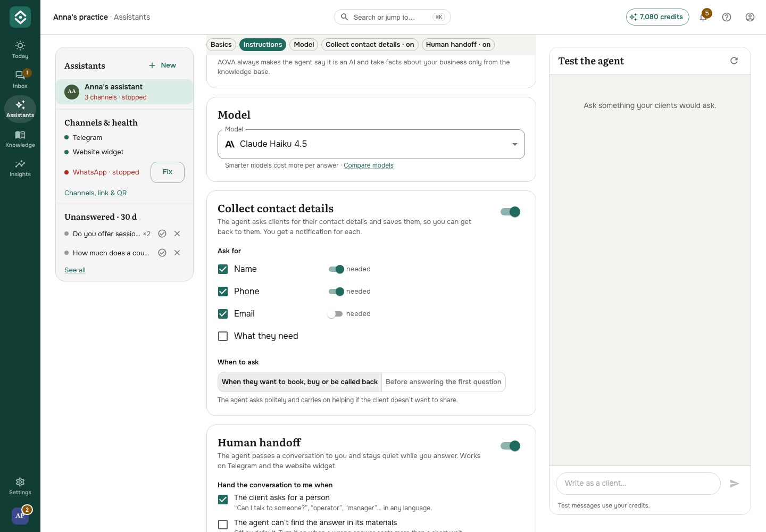766x532 pixels.
Task: Mark 'How much does a cou...' question resolved
Action: pyautogui.click(x=162, y=253)
